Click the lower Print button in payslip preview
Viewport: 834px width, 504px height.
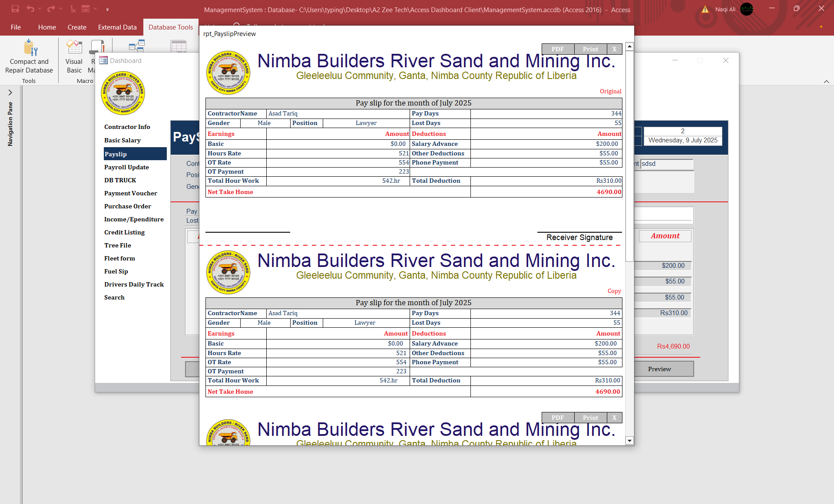coord(590,418)
